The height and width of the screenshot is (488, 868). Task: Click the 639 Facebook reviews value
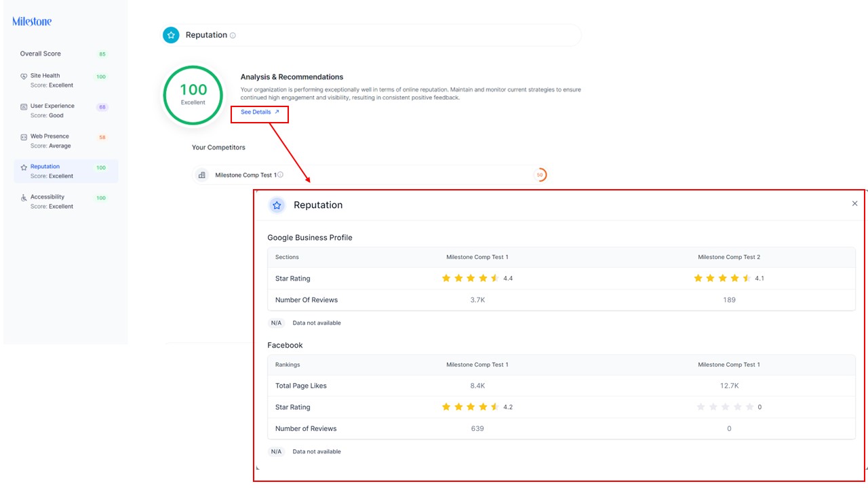click(477, 429)
